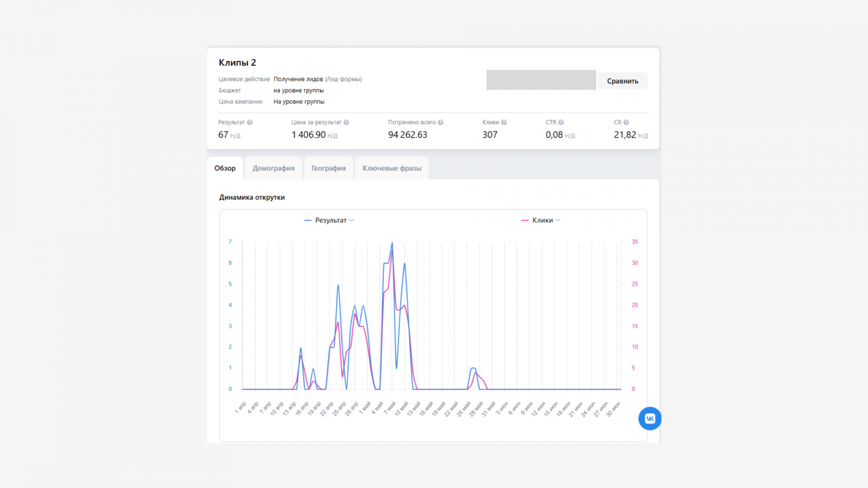Image resolution: width=868 pixels, height=488 pixels.
Task: Open the Ключевые фразы tab
Action: pos(392,168)
